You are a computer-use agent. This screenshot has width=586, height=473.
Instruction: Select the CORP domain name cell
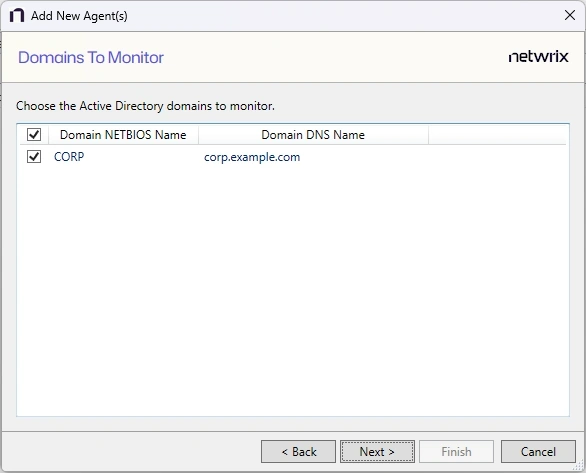click(69, 157)
